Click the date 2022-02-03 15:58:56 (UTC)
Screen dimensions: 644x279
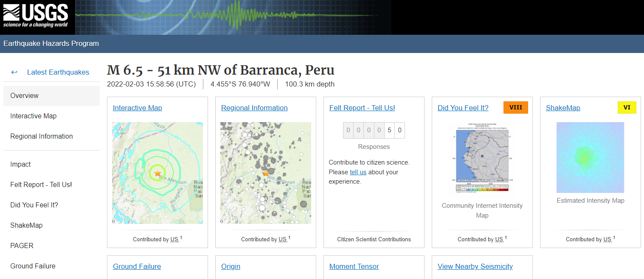(x=152, y=84)
